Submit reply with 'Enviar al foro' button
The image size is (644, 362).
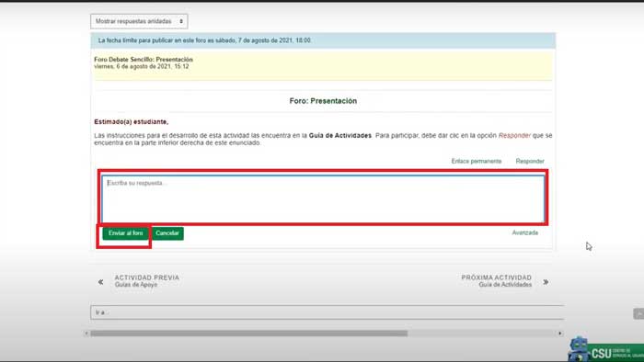[x=126, y=233]
